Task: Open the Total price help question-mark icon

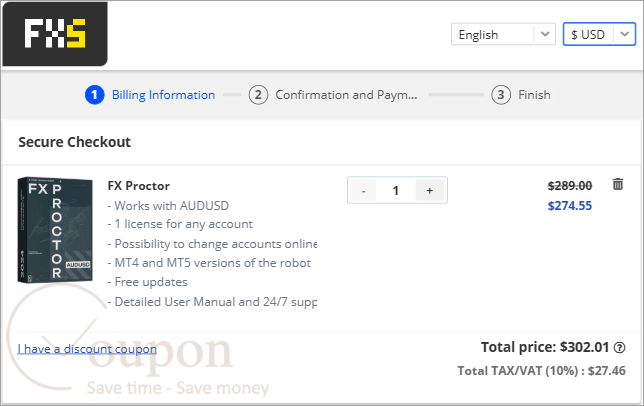Action: click(619, 348)
